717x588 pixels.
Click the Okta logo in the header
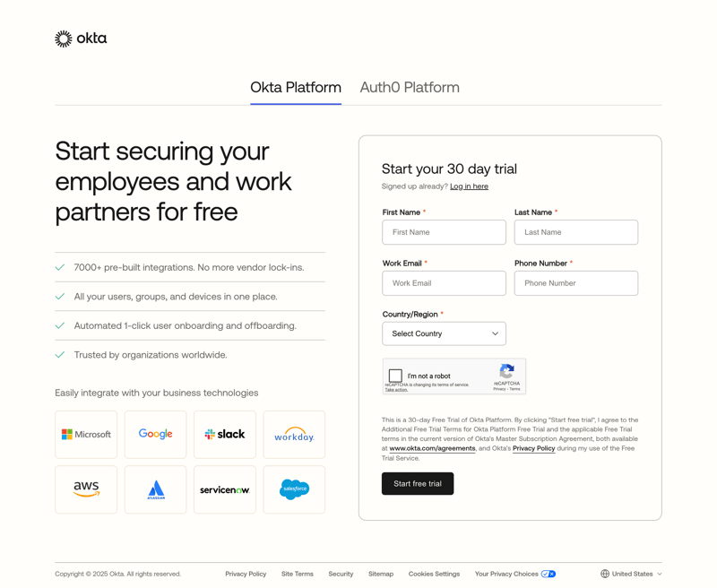[x=80, y=39]
